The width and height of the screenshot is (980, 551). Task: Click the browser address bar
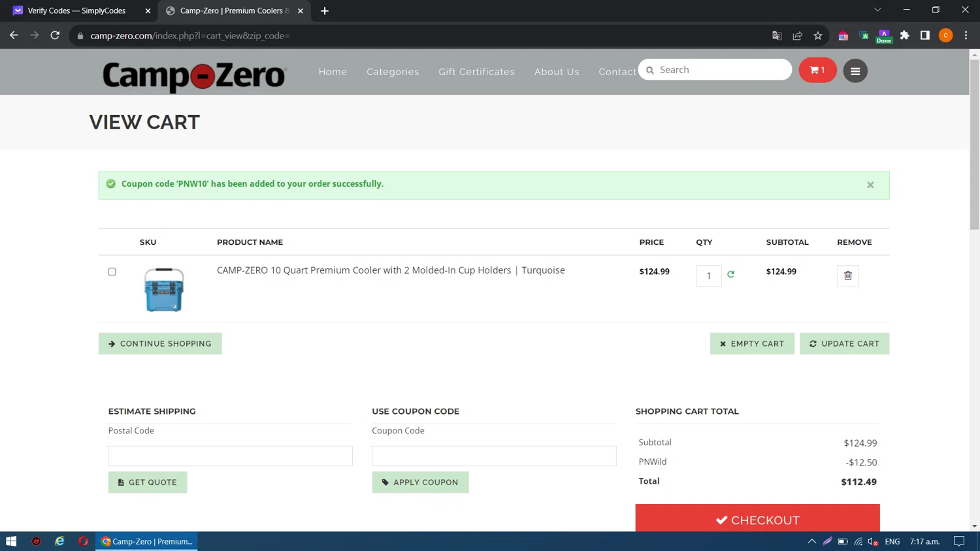(x=418, y=36)
